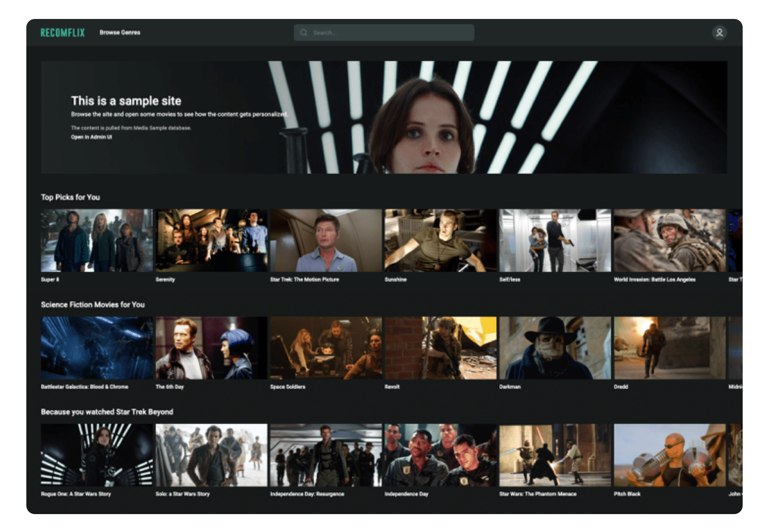This screenshot has width=769, height=532.
Task: Open the Sunshine movie thumbnail
Action: click(x=440, y=241)
